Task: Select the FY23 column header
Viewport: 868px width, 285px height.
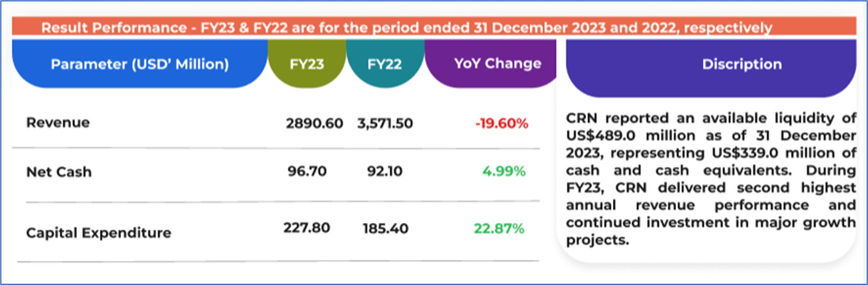Action: coord(306,64)
